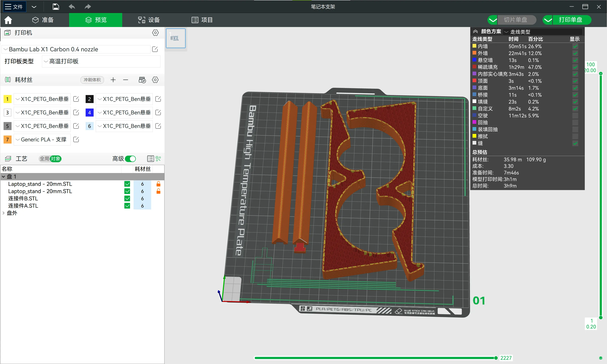Add a filament with the plus icon
The height and width of the screenshot is (364, 607).
[x=113, y=80]
